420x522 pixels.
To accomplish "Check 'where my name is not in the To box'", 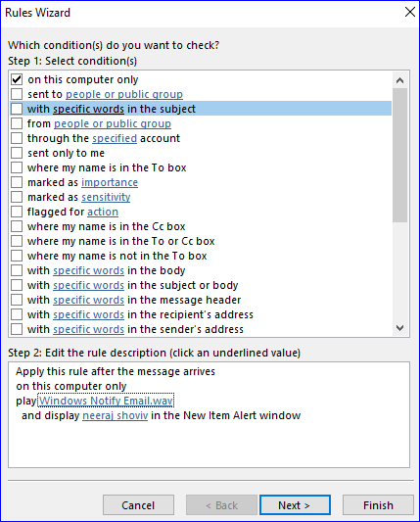I will [17, 256].
